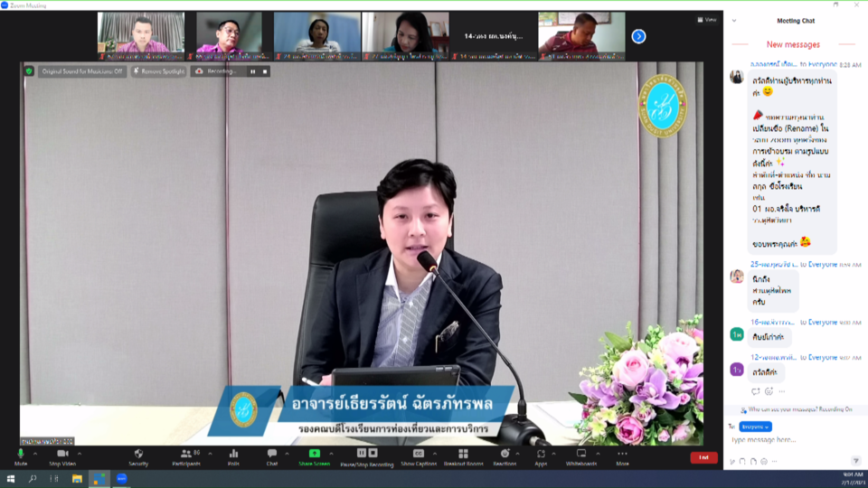The width and height of the screenshot is (868, 488).
Task: Expand video options arrow beside Stop Video
Action: click(80, 454)
